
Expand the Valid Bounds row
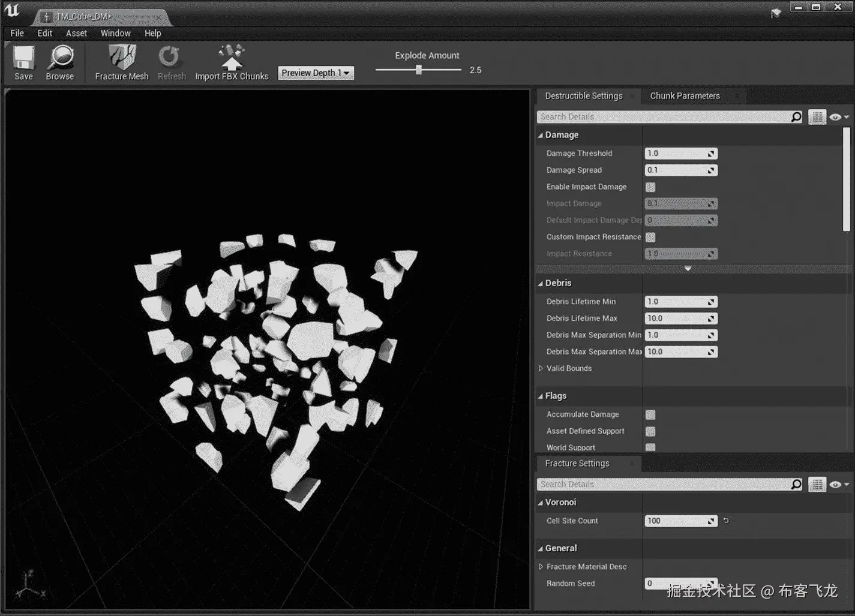[x=541, y=368]
